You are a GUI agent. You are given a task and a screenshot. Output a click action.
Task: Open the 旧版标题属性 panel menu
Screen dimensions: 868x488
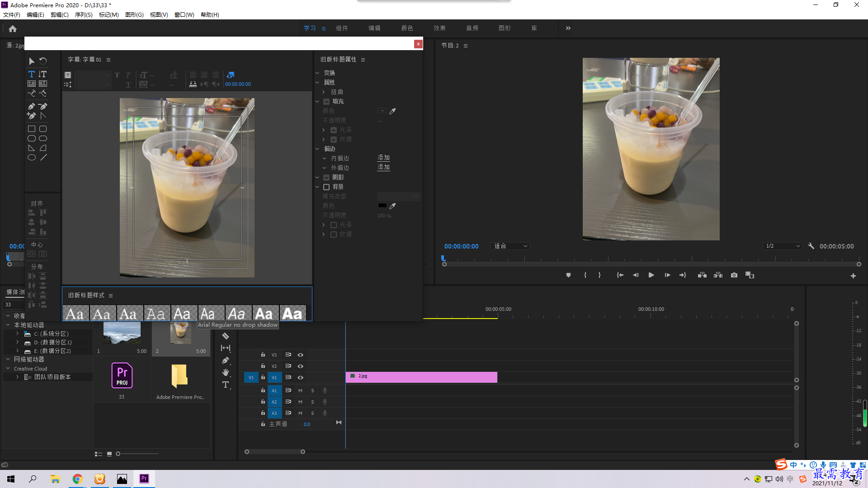[x=363, y=60]
